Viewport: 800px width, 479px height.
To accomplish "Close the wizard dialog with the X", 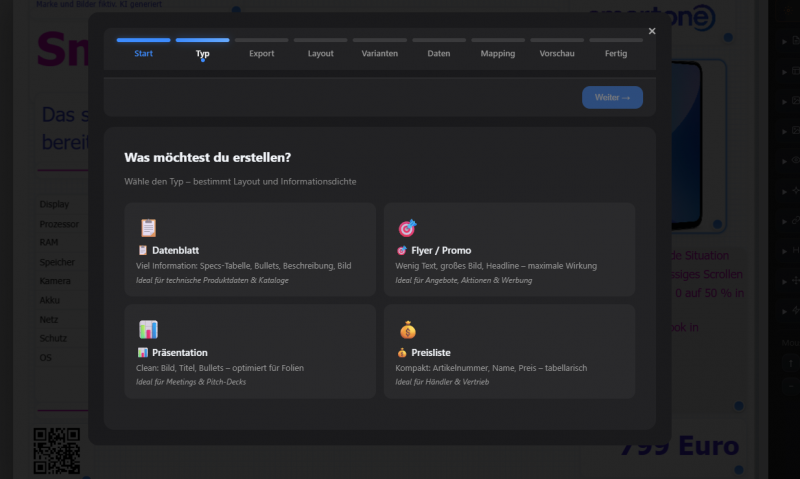I will [652, 31].
